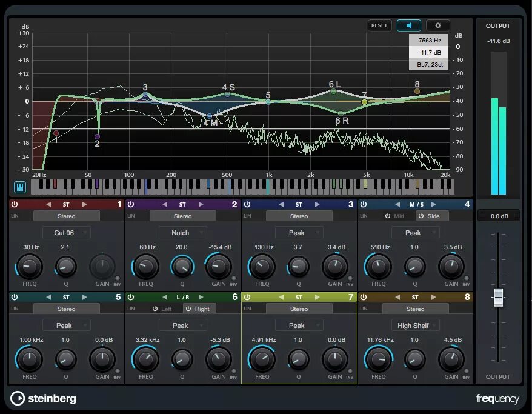Select band 2 notch node
Image resolution: width=532 pixels, height=414 pixels.
98,136
